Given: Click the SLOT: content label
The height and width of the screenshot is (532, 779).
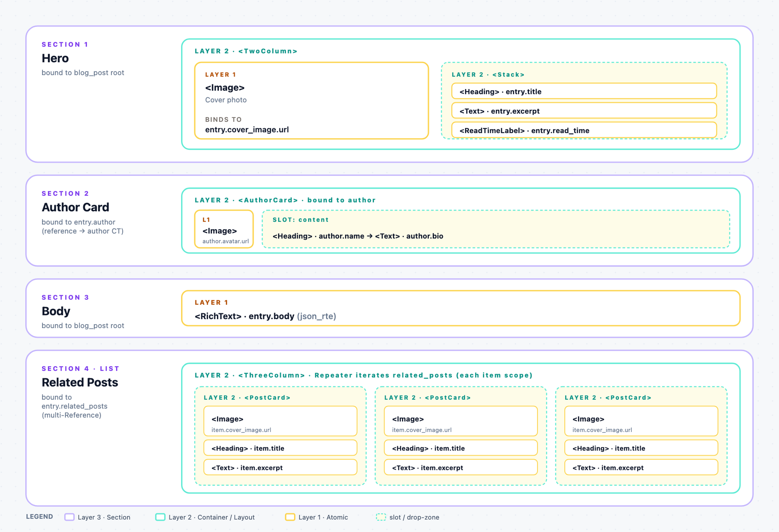Looking at the screenshot, I should [301, 219].
